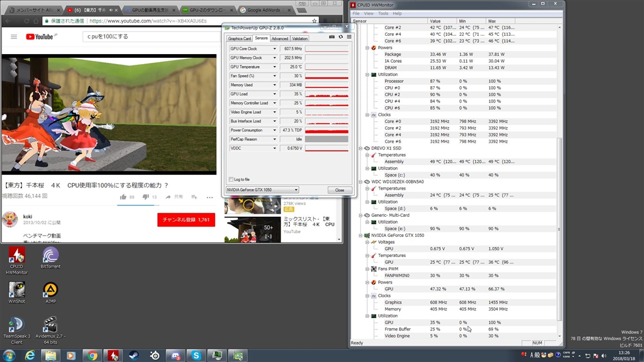Open the YouTube guide hamburger menu
Viewport: 644px width, 362px height.
click(x=14, y=36)
